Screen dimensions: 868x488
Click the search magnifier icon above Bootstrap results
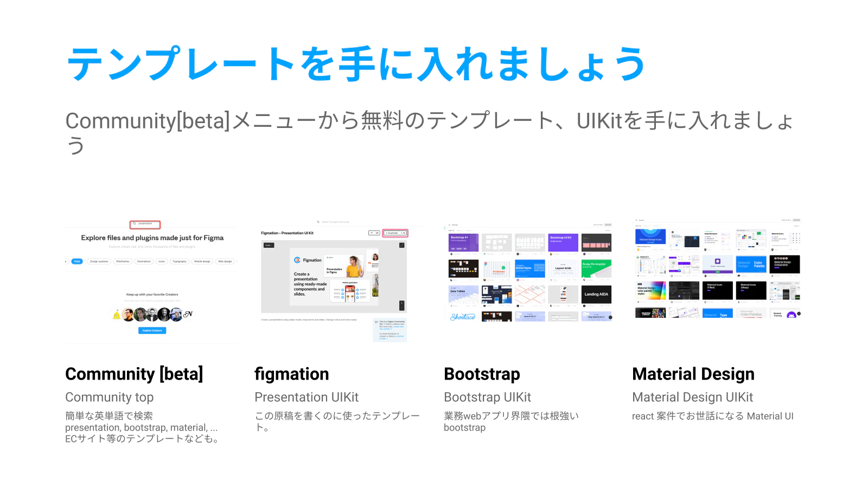pyautogui.click(x=450, y=224)
